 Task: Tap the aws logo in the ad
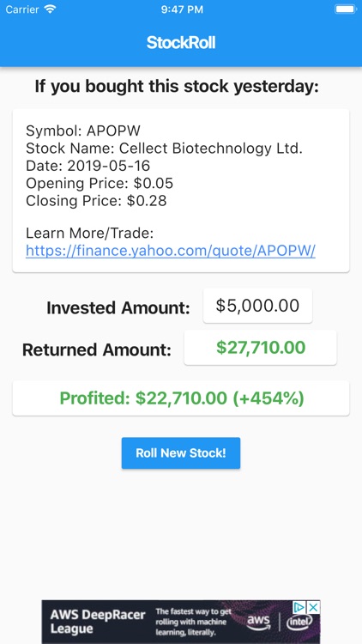point(258,622)
